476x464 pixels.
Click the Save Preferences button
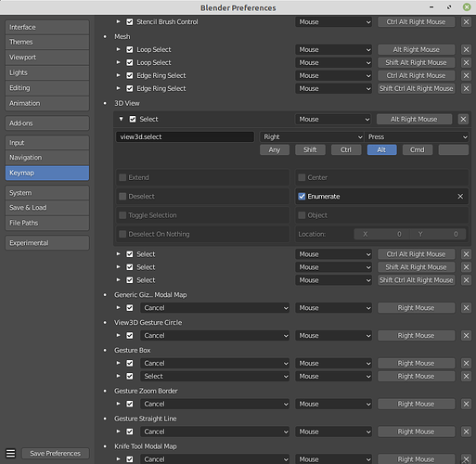point(56,454)
